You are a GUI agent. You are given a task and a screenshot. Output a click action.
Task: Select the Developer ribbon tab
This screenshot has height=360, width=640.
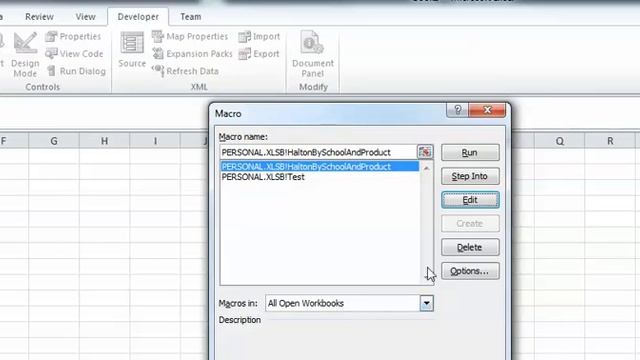(138, 17)
